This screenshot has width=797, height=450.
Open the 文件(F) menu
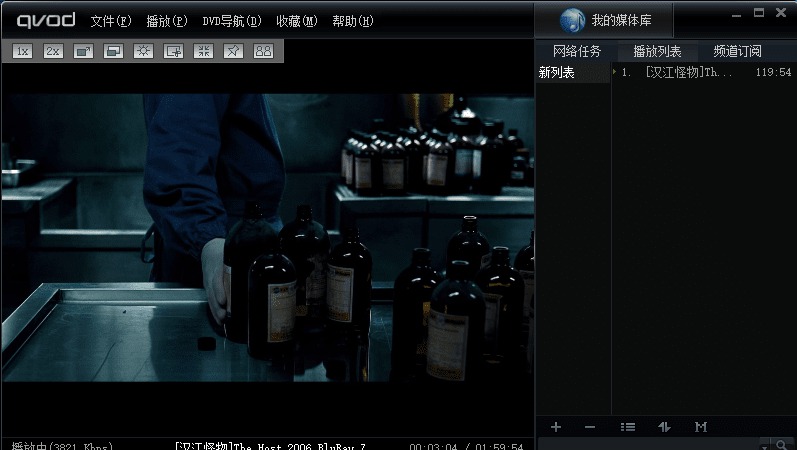pos(110,21)
